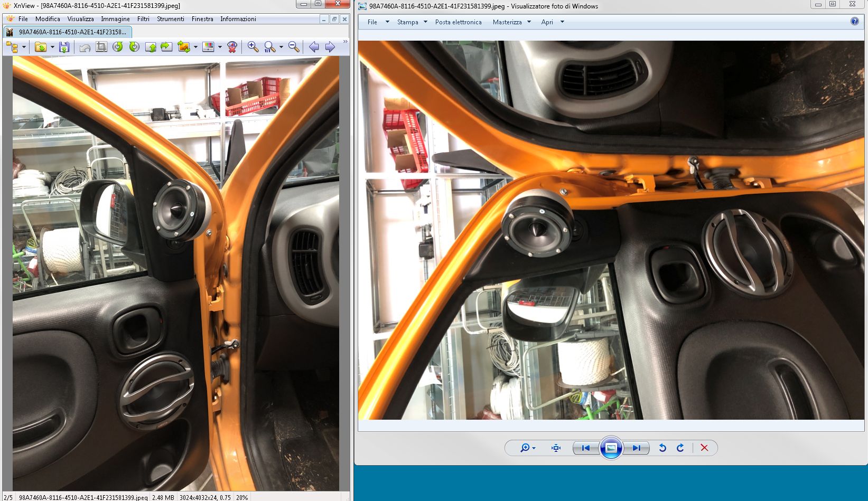The image size is (868, 501).
Task: Click the save-as floppy disk icon
Action: (x=64, y=47)
